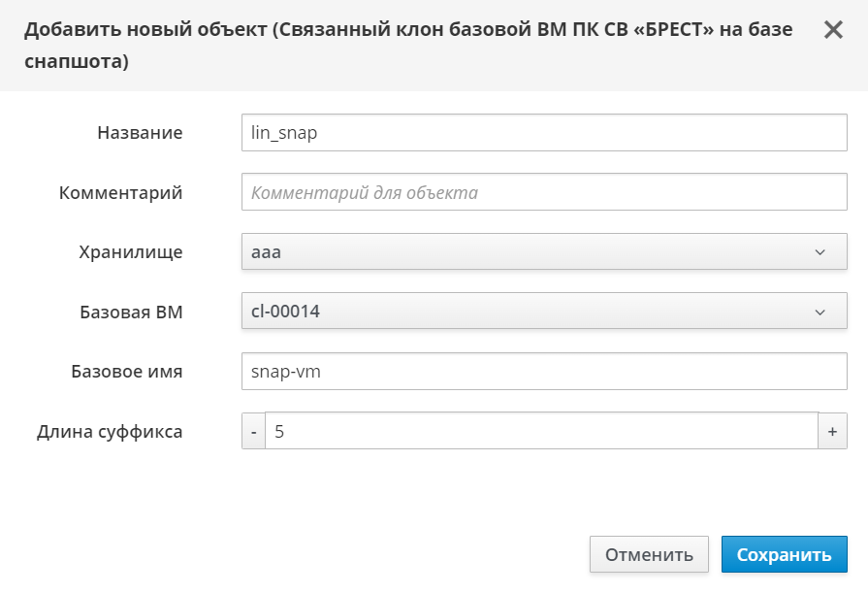Click the Базовое имя label
This screenshot has width=868, height=593.
pyautogui.click(x=127, y=371)
